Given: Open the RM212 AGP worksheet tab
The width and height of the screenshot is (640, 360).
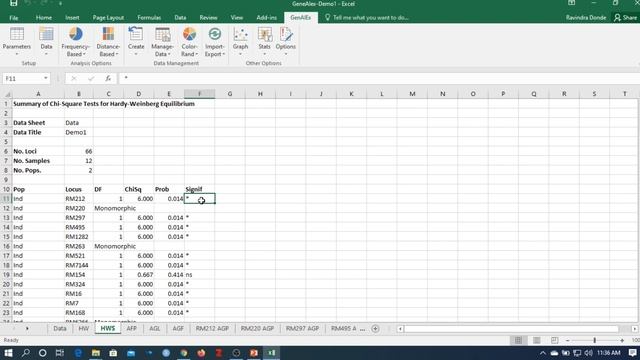Looking at the screenshot, I should click(x=212, y=329).
